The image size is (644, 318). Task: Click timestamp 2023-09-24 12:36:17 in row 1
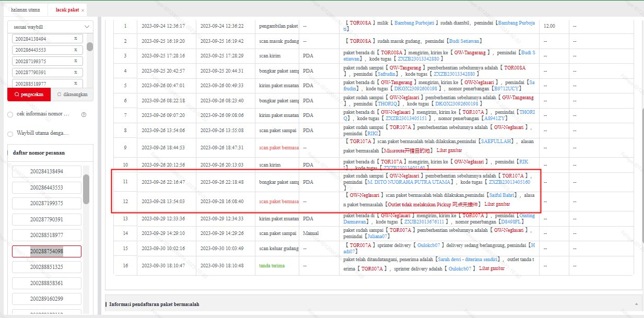coord(163,26)
